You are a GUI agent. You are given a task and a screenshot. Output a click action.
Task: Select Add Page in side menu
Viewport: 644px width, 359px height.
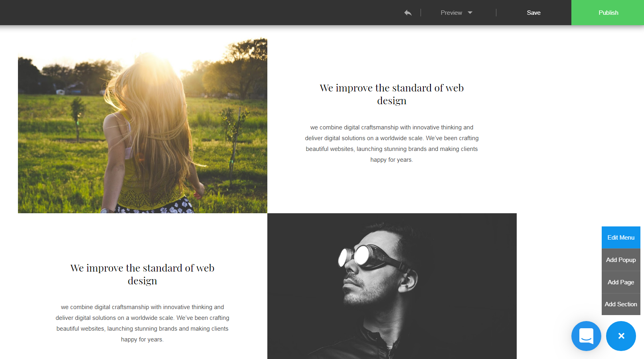621,282
